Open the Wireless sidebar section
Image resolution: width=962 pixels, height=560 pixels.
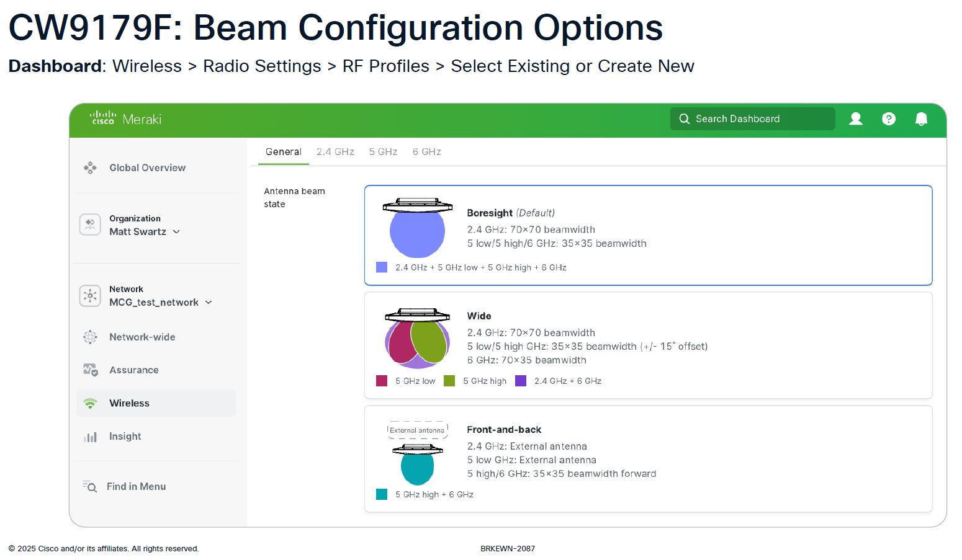pyautogui.click(x=129, y=403)
